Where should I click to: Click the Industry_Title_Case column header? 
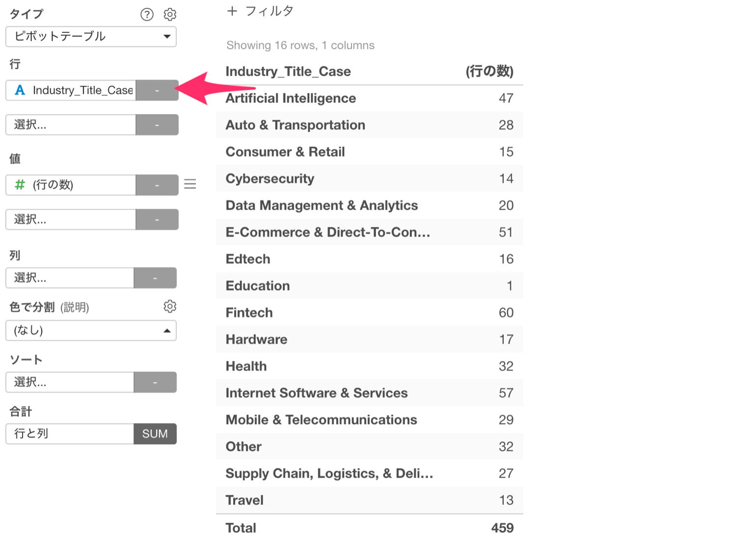point(288,72)
